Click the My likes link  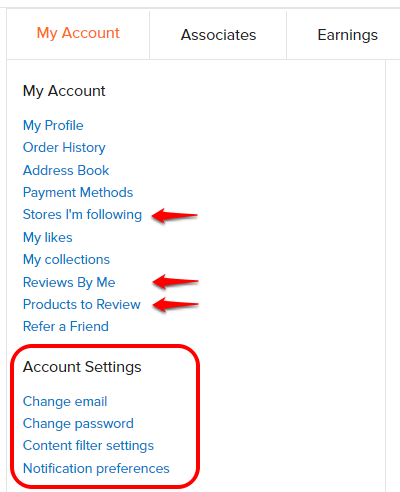pyautogui.click(x=48, y=237)
